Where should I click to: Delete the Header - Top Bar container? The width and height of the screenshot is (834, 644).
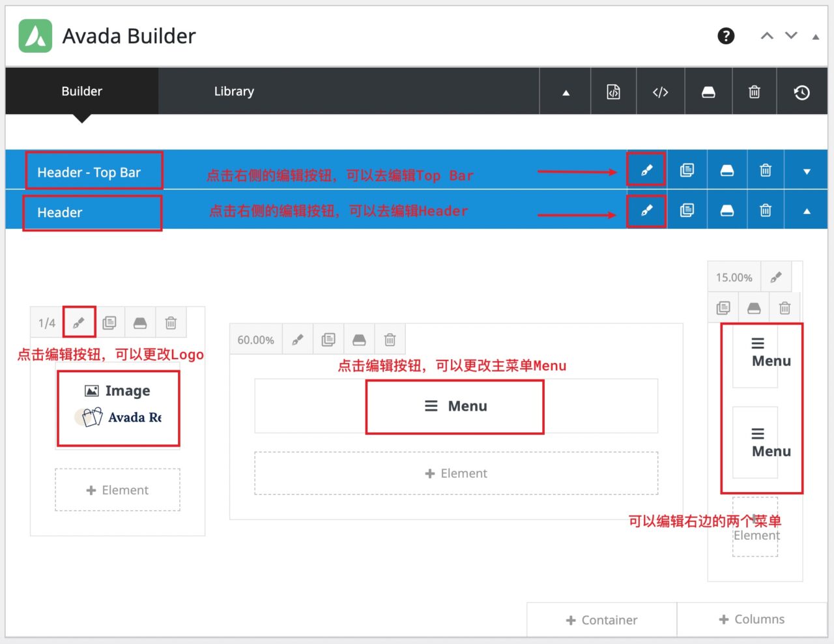pos(766,170)
